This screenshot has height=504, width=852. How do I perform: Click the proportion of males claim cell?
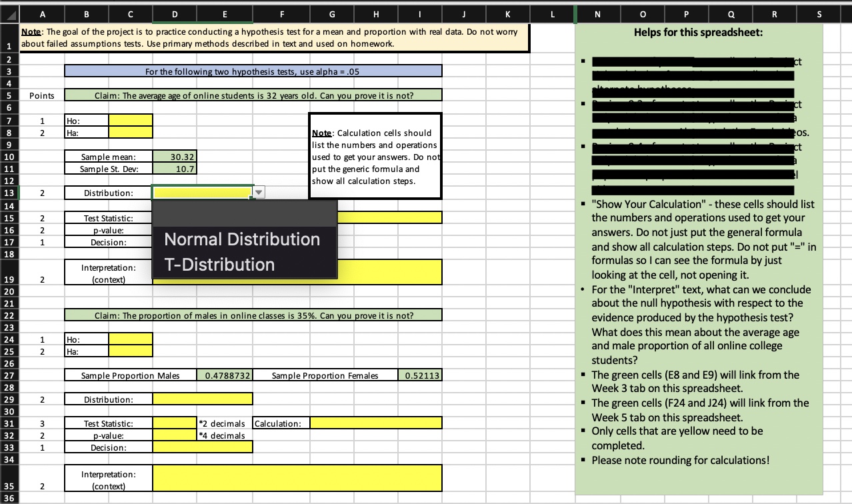253,315
